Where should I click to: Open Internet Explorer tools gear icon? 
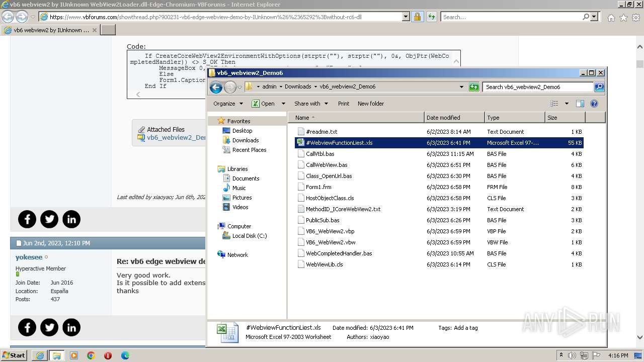(x=636, y=18)
